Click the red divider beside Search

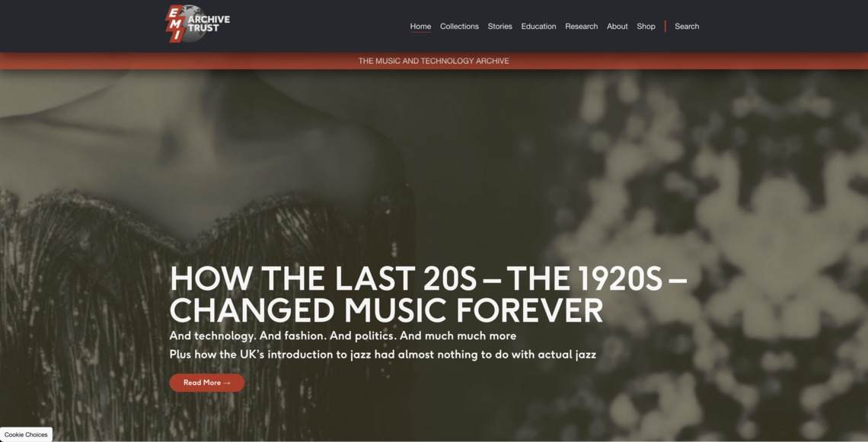click(665, 26)
